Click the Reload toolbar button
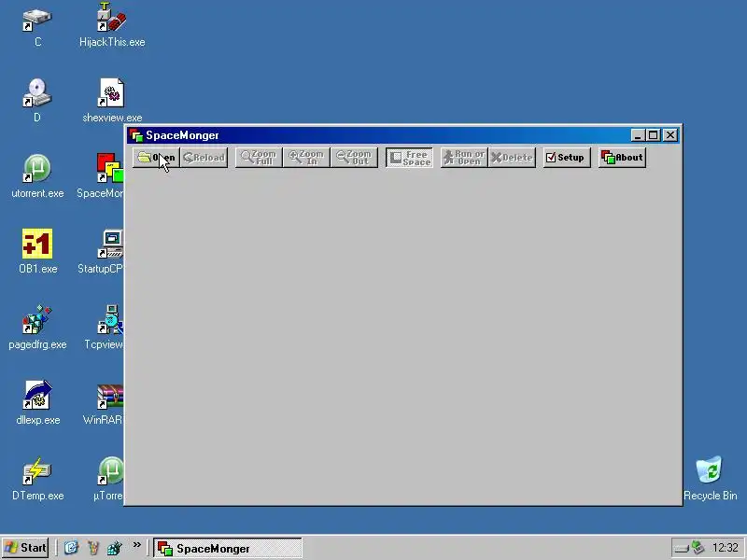This screenshot has width=747, height=560. pos(204,158)
